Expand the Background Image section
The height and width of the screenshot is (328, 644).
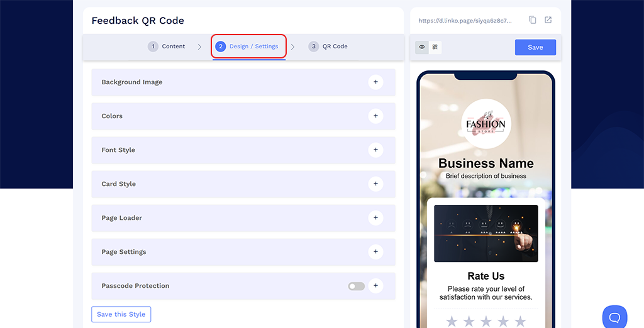point(375,82)
